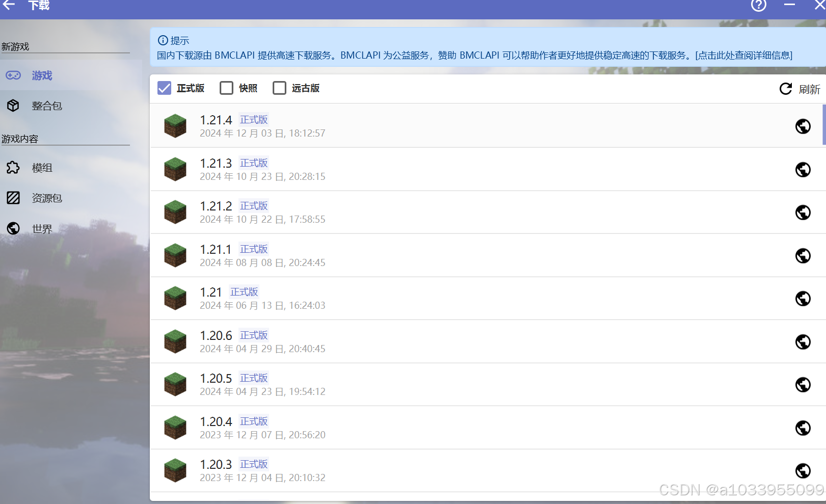This screenshot has height=504, width=826.
Task: Click the 刷新 button label
Action: point(809,89)
